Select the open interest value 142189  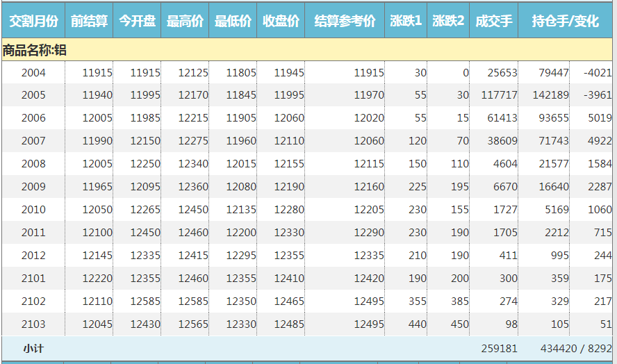click(x=550, y=95)
